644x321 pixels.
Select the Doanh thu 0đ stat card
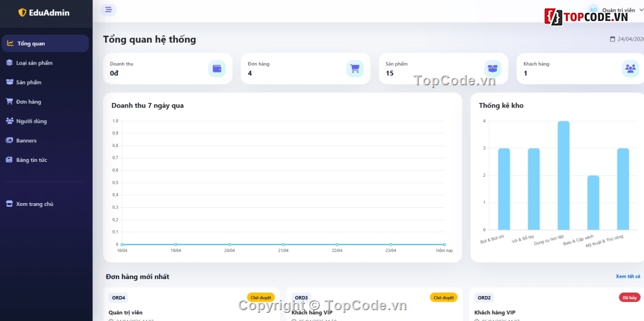tap(167, 68)
